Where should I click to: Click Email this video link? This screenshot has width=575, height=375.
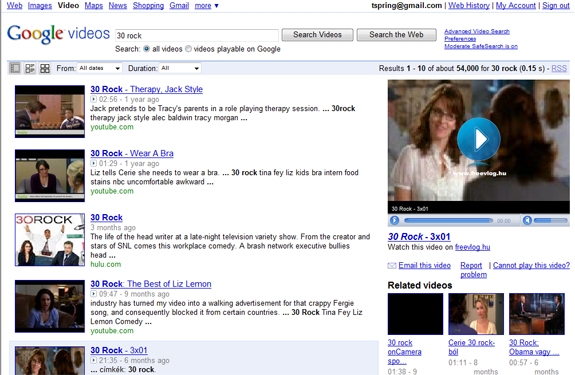coord(425,265)
